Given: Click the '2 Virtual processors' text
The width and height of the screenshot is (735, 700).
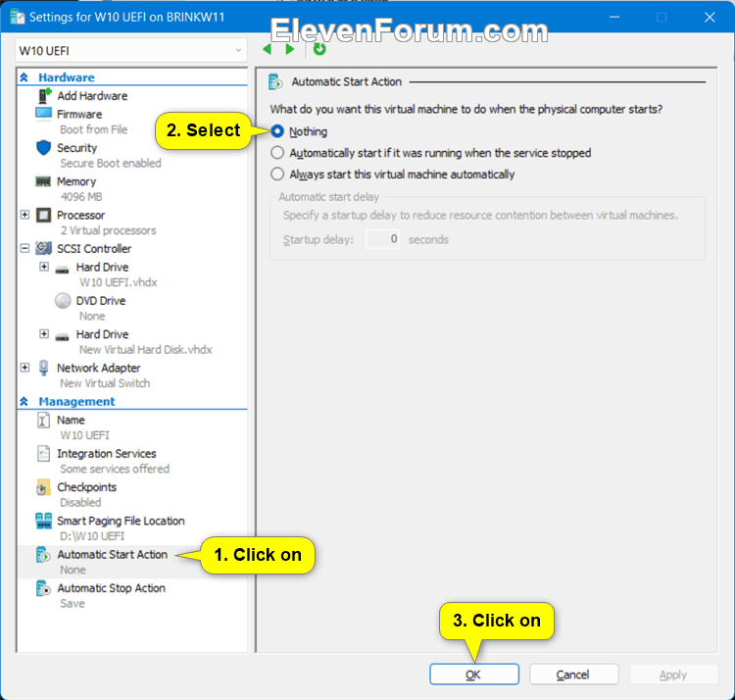Looking at the screenshot, I should 108,230.
